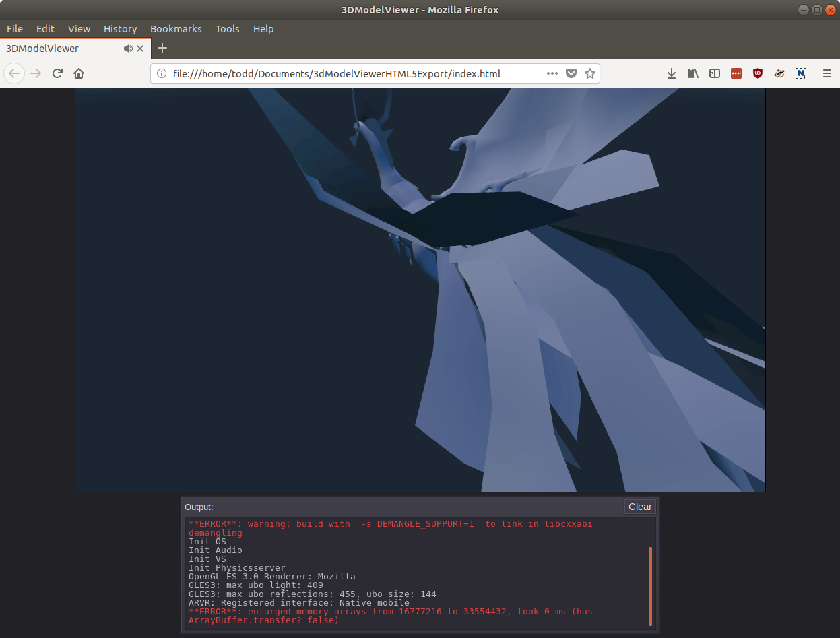The image size is (840, 638).
Task: Clear the Output console log
Action: (x=639, y=507)
